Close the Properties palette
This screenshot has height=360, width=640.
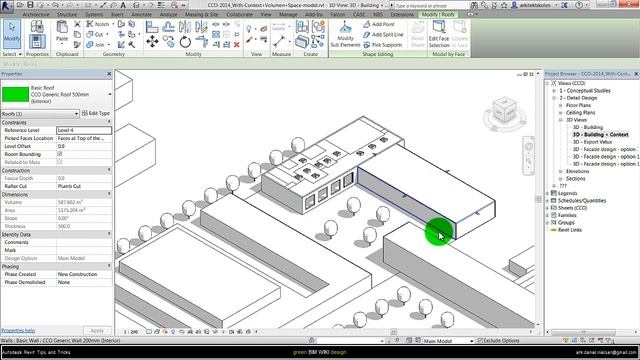tap(109, 74)
